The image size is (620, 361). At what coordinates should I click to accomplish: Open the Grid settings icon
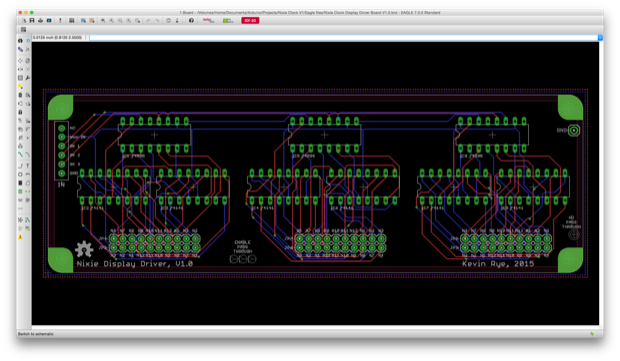pyautogui.click(x=23, y=30)
